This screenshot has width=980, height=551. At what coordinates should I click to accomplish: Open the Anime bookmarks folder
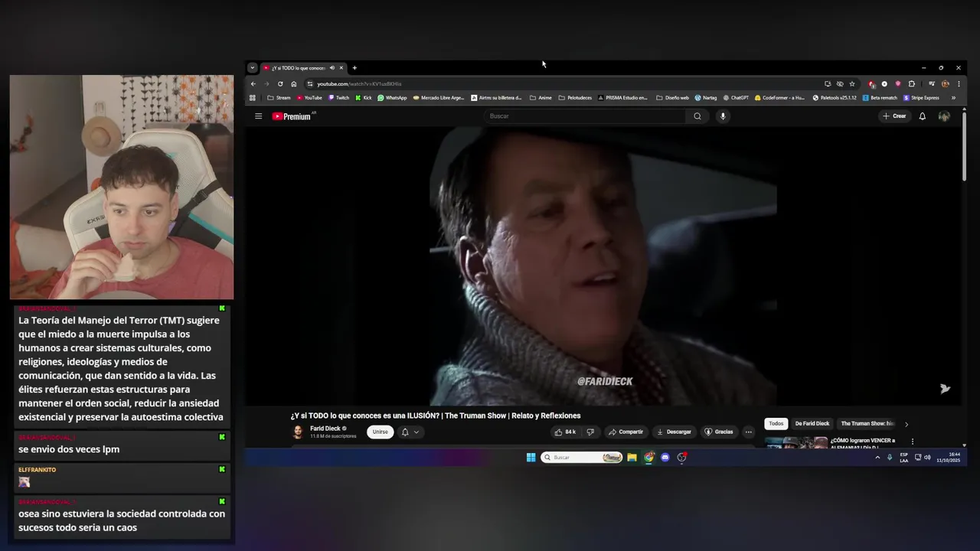(541, 98)
